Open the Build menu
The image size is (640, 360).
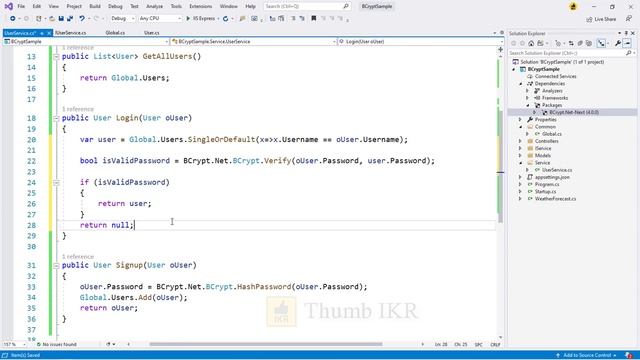click(x=95, y=6)
